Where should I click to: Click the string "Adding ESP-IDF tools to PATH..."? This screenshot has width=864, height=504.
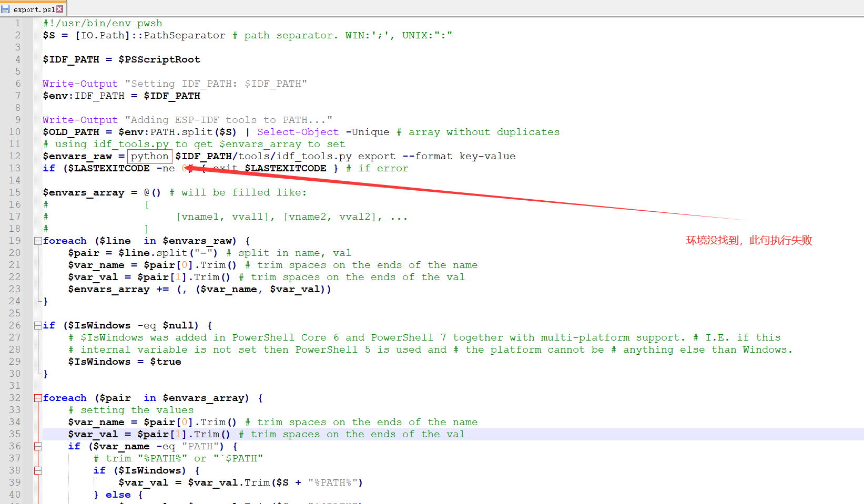pos(229,120)
